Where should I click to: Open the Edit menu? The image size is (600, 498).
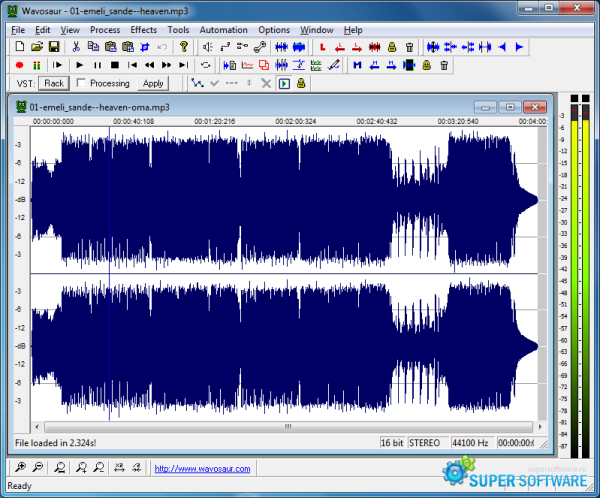pyautogui.click(x=42, y=30)
